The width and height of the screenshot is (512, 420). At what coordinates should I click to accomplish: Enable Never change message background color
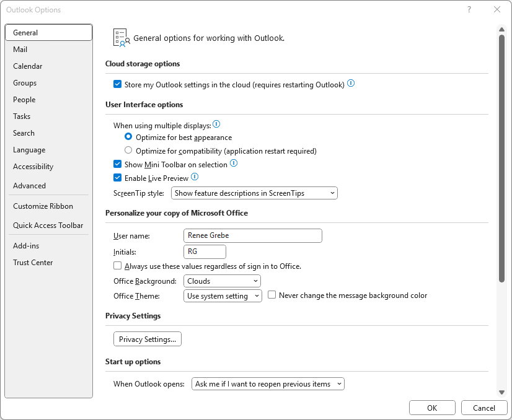272,295
